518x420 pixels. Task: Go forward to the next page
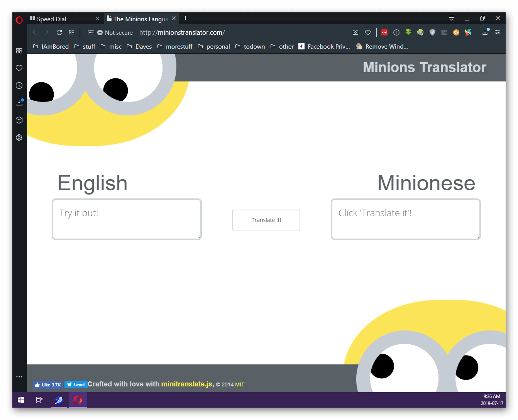pos(47,32)
